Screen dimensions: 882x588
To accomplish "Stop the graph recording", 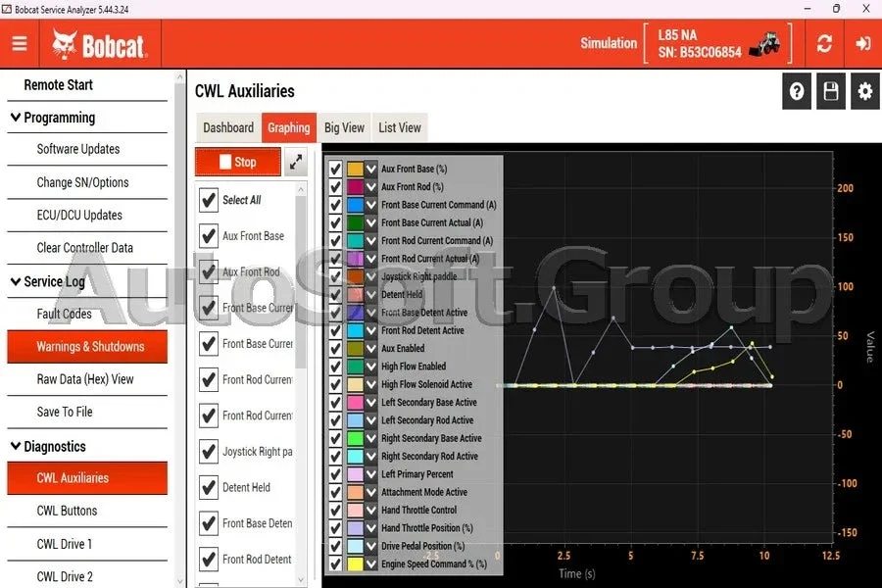I will coord(238,162).
